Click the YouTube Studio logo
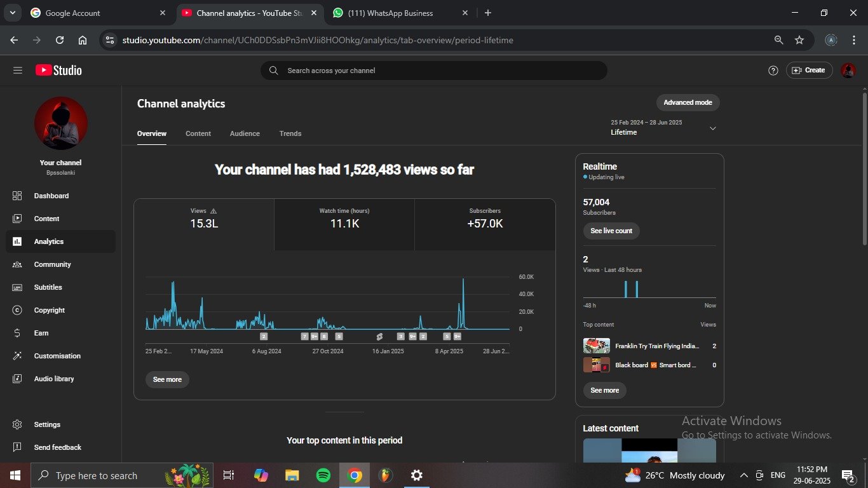 pos(58,71)
